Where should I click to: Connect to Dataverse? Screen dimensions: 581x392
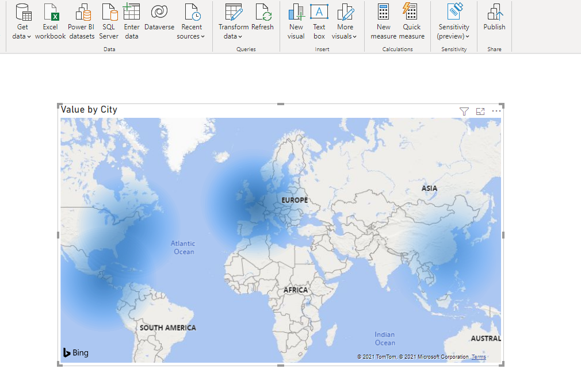pyautogui.click(x=159, y=18)
